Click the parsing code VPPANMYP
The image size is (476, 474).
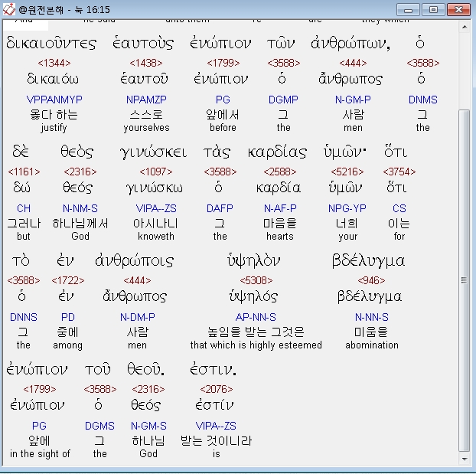click(x=54, y=100)
